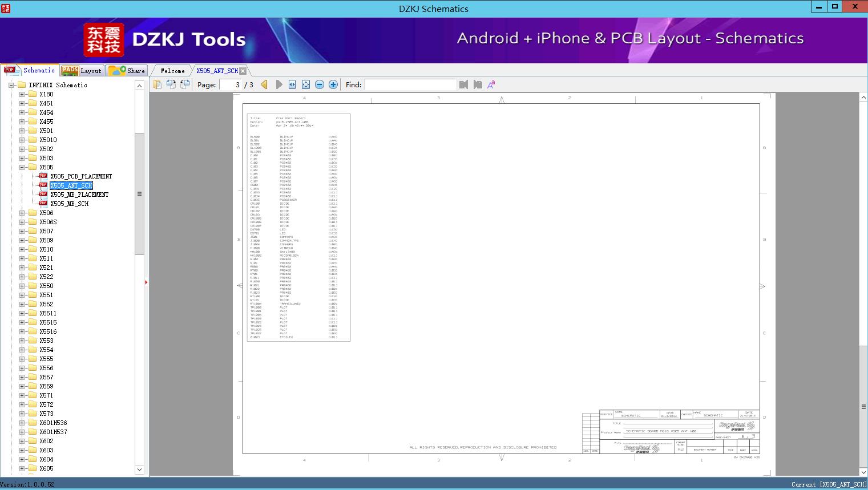Click the DZKJ red logo
Screen dimensions: 868x490
pyautogui.click(x=104, y=40)
